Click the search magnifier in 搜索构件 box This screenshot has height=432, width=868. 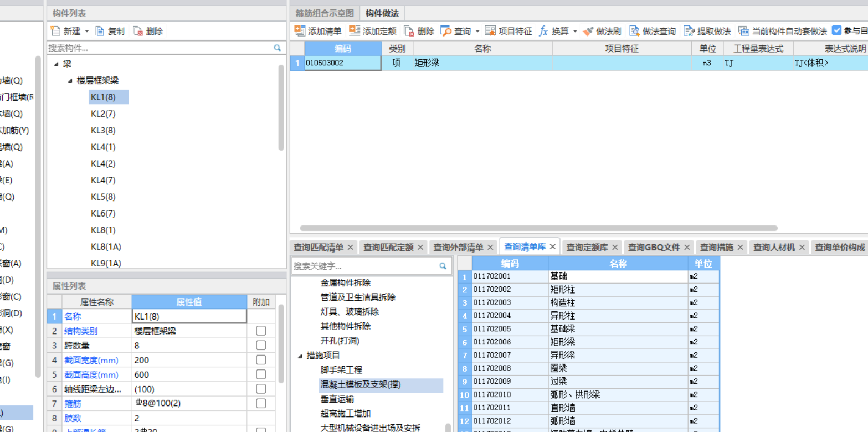click(277, 48)
